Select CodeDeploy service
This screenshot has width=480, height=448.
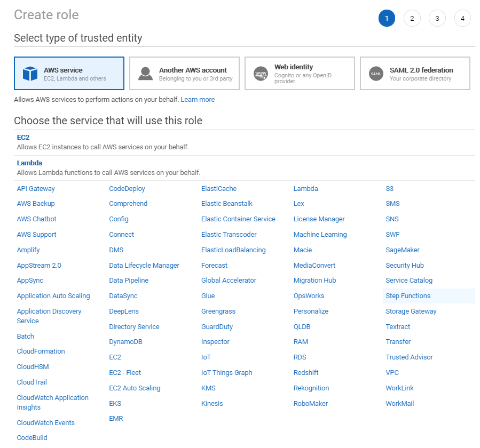[x=127, y=189]
